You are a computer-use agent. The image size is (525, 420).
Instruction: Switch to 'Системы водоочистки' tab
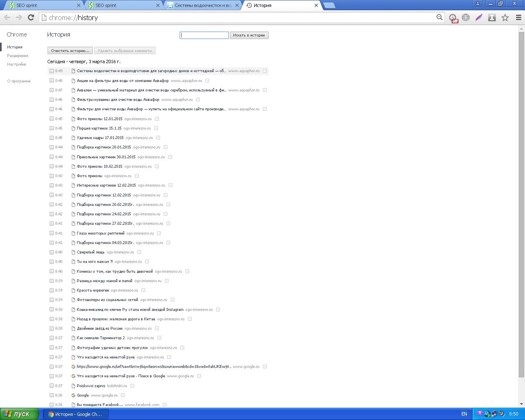203,5
